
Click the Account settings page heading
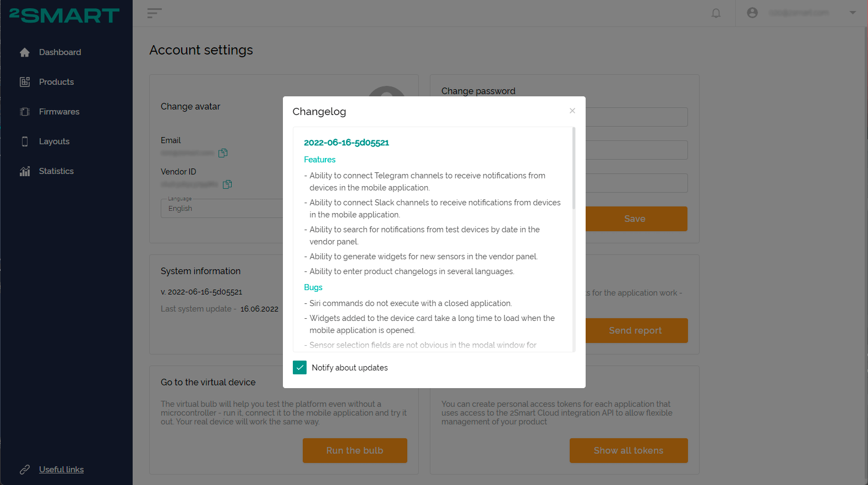pyautogui.click(x=201, y=50)
